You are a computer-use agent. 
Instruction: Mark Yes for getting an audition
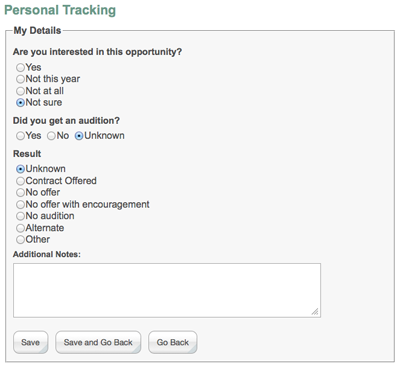20,136
